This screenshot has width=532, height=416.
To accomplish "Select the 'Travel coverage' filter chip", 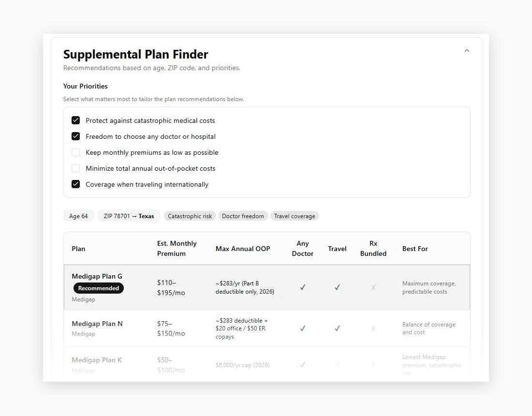I will [x=295, y=216].
